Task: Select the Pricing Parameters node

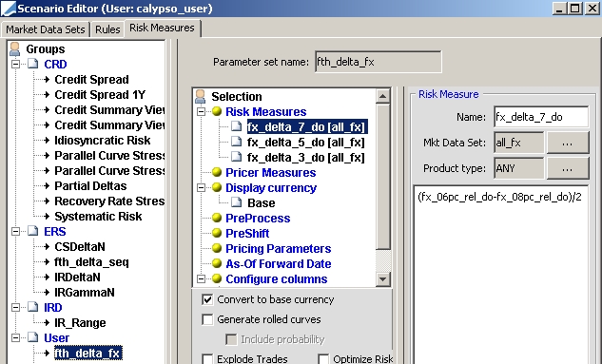Action: point(278,249)
